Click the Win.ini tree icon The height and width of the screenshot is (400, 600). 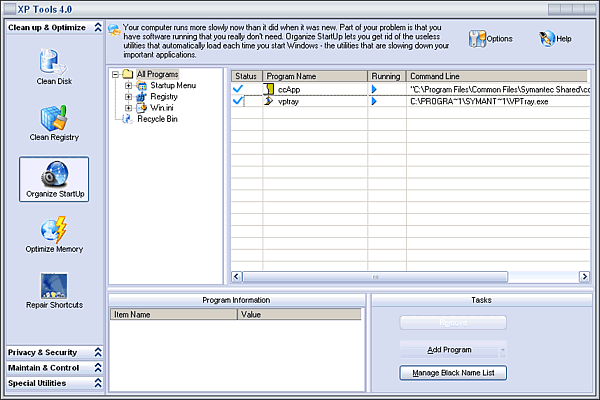click(142, 108)
